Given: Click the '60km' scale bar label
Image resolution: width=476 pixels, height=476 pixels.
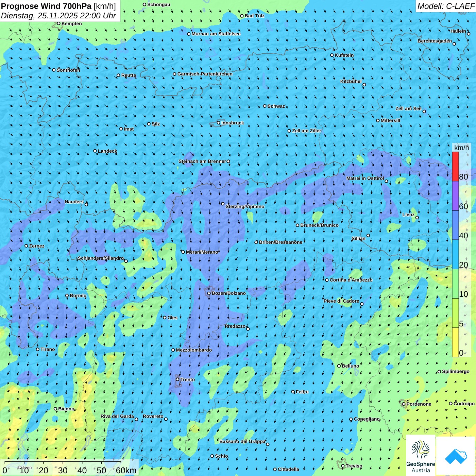Looking at the screenshot, I should pyautogui.click(x=126, y=470).
